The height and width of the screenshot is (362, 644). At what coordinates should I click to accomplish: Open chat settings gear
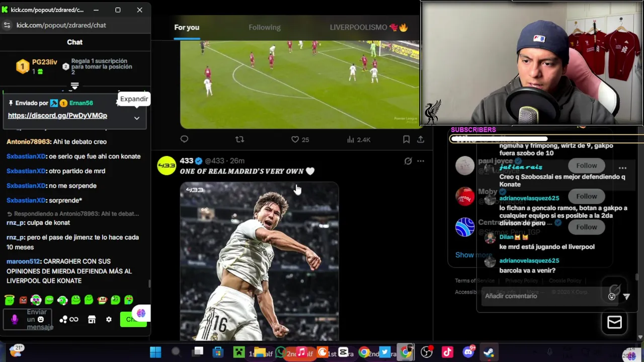tap(109, 319)
